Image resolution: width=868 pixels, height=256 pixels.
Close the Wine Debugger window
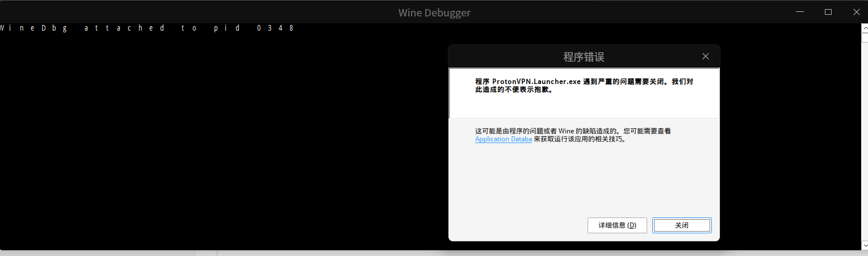click(856, 12)
